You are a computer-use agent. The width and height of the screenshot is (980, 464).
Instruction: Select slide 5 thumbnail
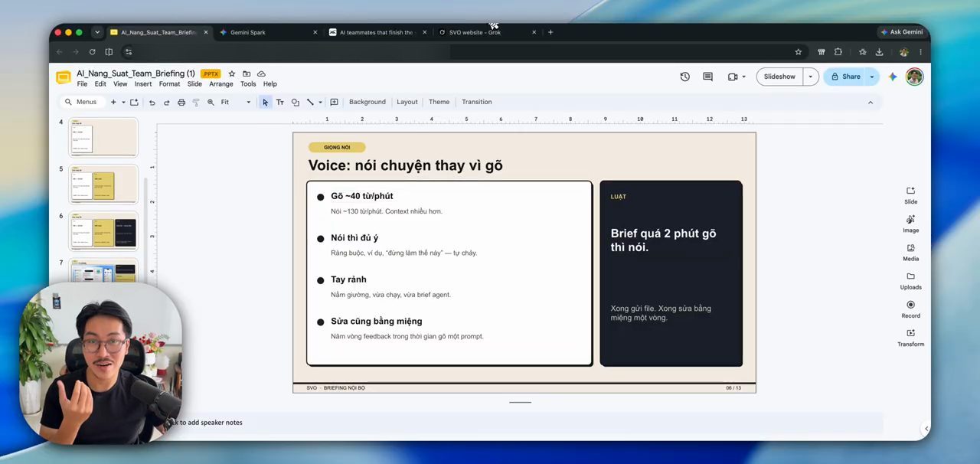[103, 184]
